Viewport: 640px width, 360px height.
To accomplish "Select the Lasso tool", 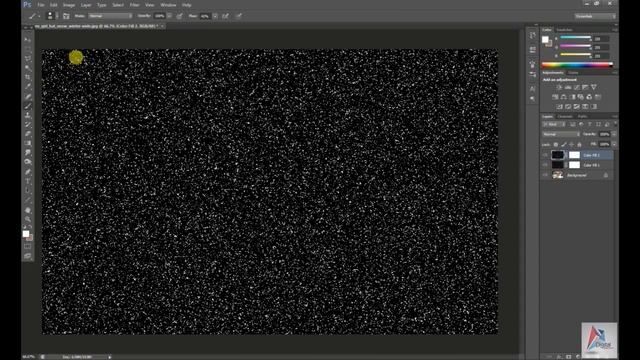I will pyautogui.click(x=28, y=58).
